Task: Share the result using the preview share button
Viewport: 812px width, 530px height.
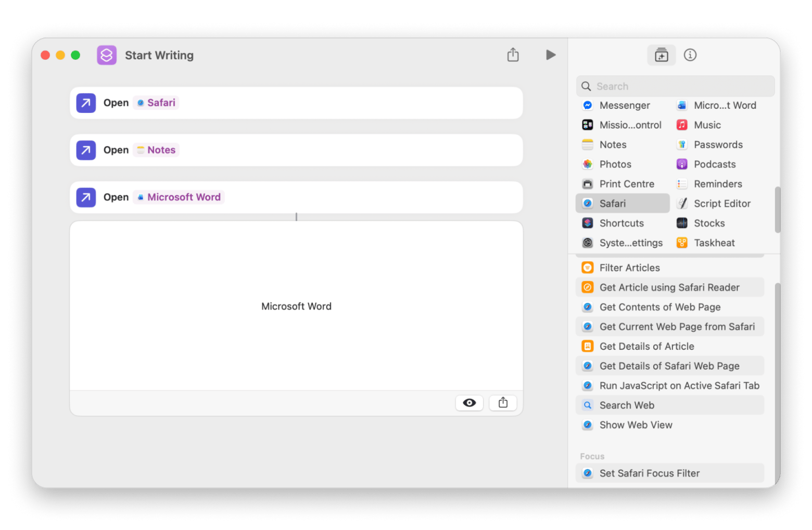Action: 503,402
